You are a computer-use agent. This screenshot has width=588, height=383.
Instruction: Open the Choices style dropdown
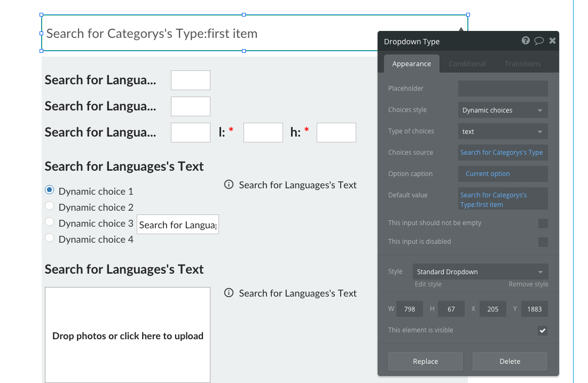[503, 110]
